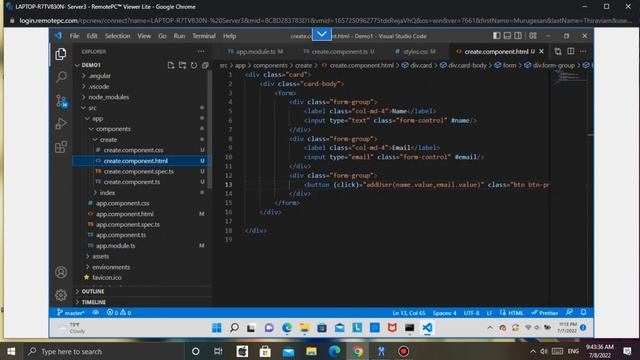640x360 pixels.
Task: Click New File icon in DEMO1 explorer
Action: pos(171,65)
